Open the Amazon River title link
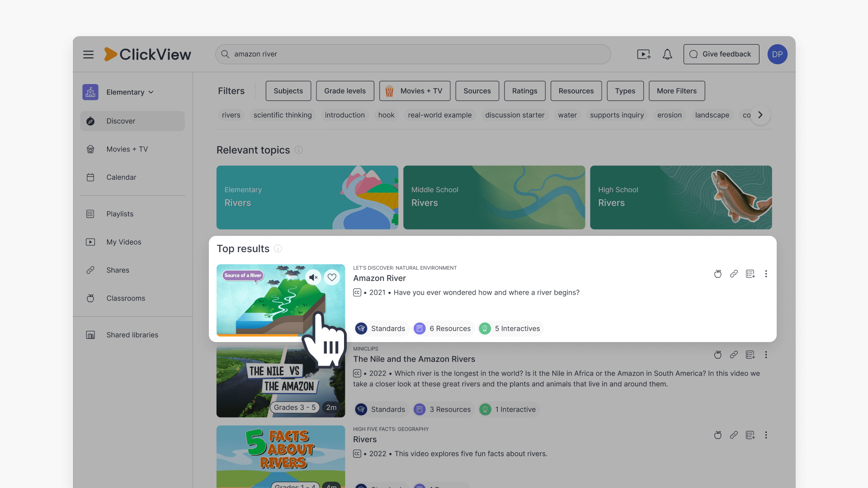This screenshot has width=868, height=488. pos(379,278)
